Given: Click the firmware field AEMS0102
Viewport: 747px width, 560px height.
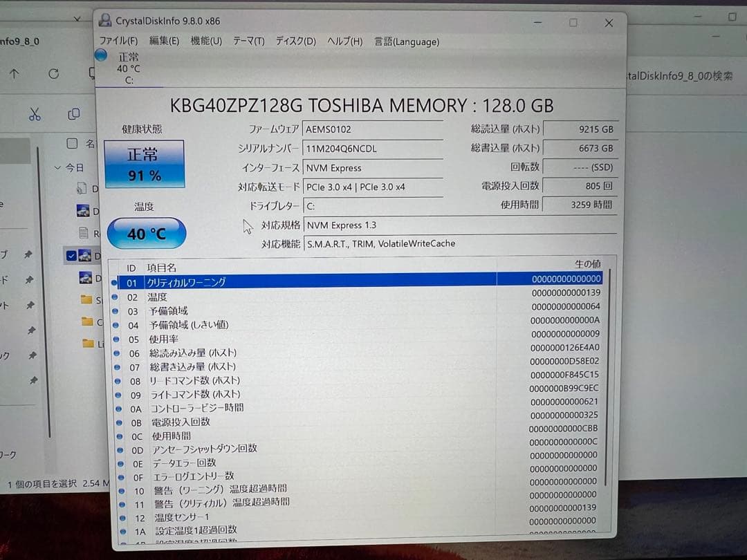Looking at the screenshot, I should (373, 129).
